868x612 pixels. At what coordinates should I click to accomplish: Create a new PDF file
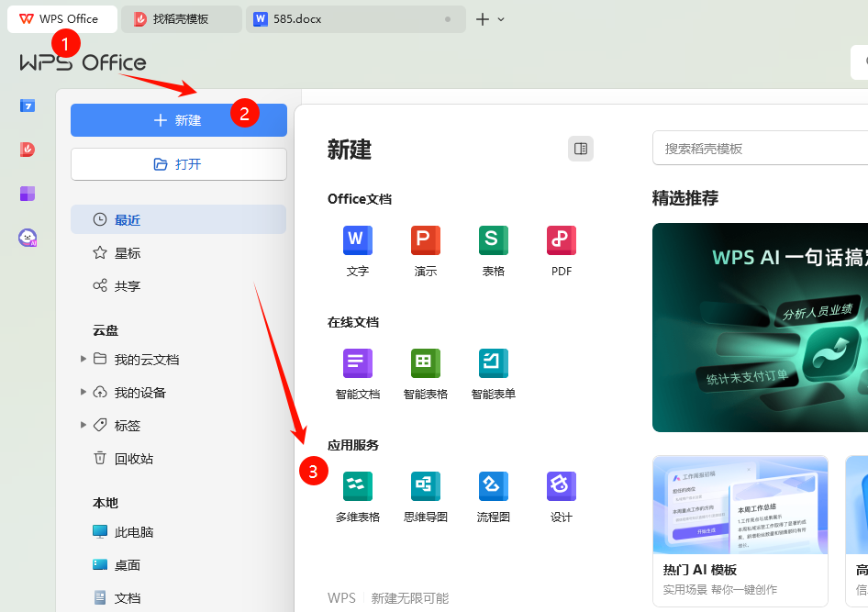(562, 251)
